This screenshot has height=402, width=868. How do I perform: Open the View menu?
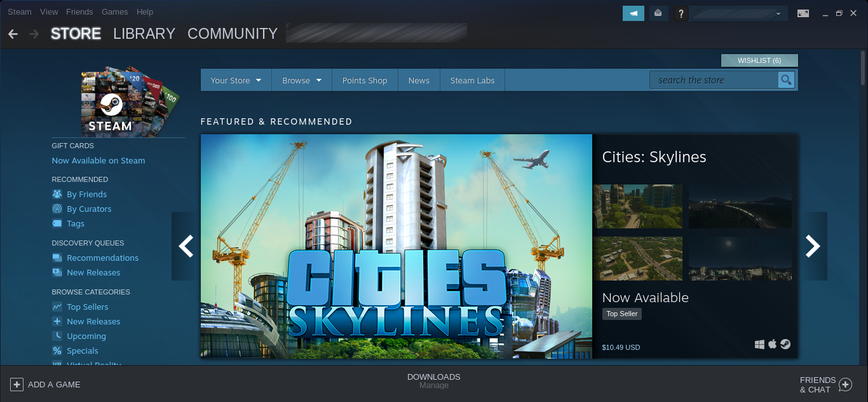point(49,12)
